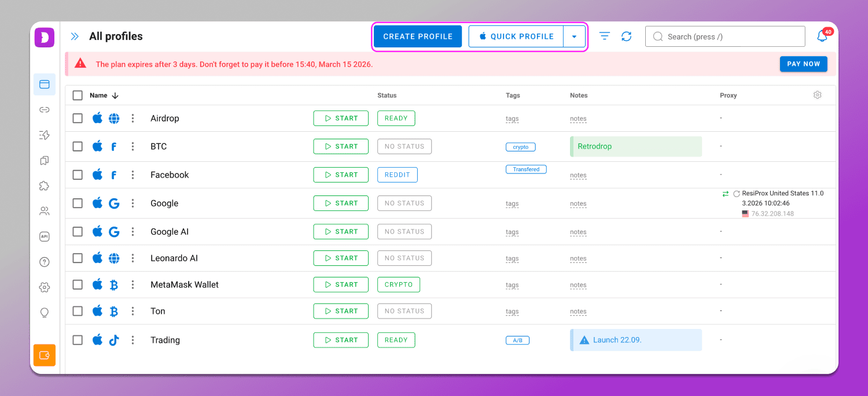This screenshot has height=396, width=868.
Task: Start the Google profile
Action: click(x=341, y=203)
